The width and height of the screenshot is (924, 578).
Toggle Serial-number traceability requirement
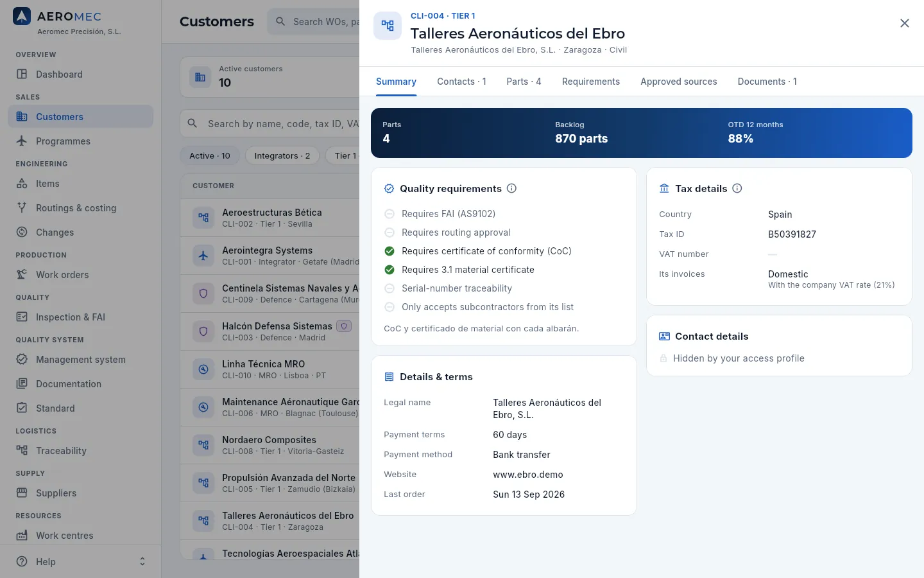tap(389, 288)
